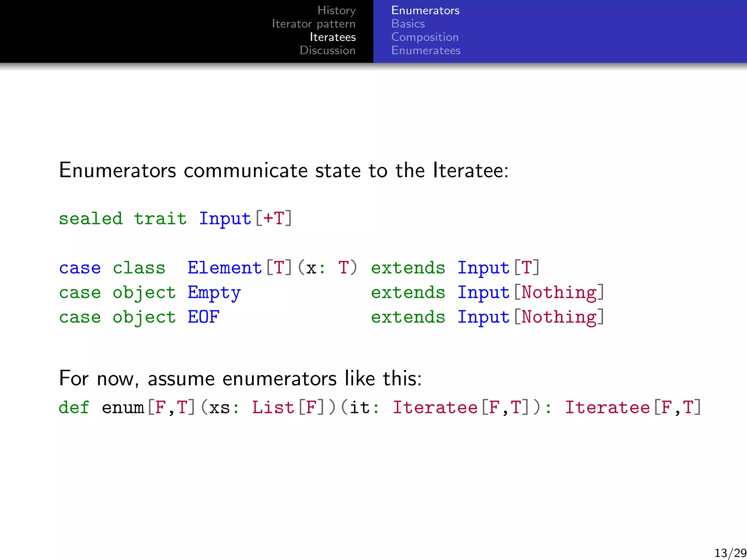Select the 'EOF' case object name
Viewport: 747px width, 560px height.
point(204,317)
